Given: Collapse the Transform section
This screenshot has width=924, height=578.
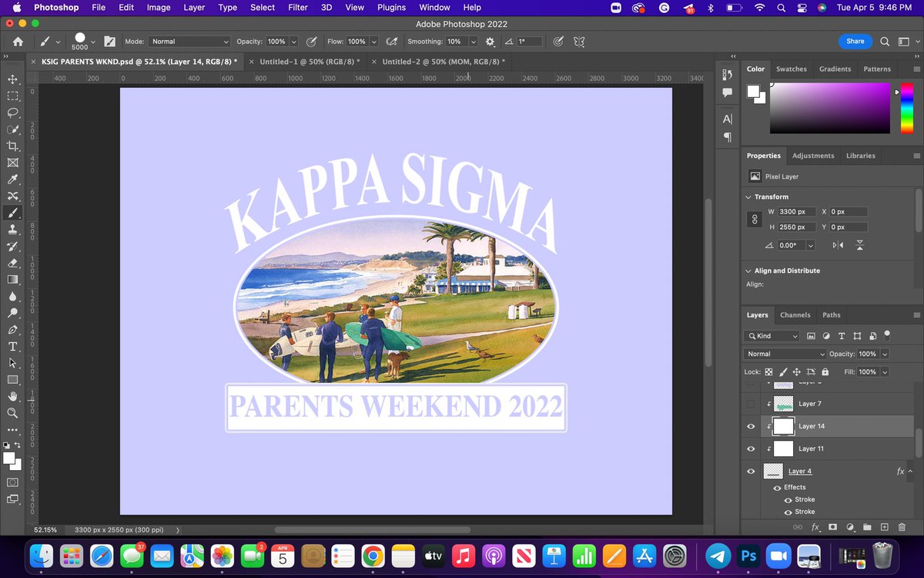Looking at the screenshot, I should (x=748, y=197).
